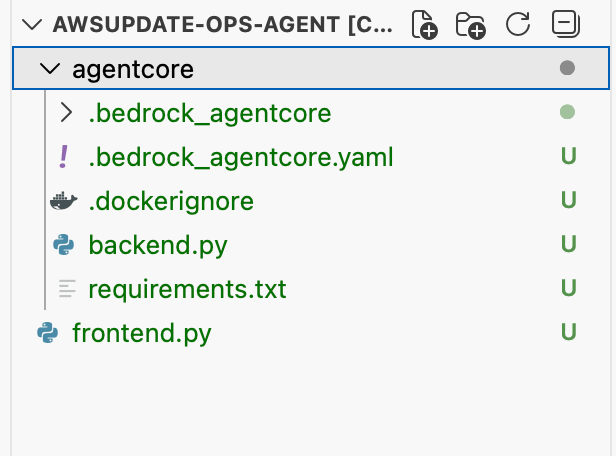The image size is (616, 456).
Task: Click the text file icon for requirements.txt
Action: (67, 289)
